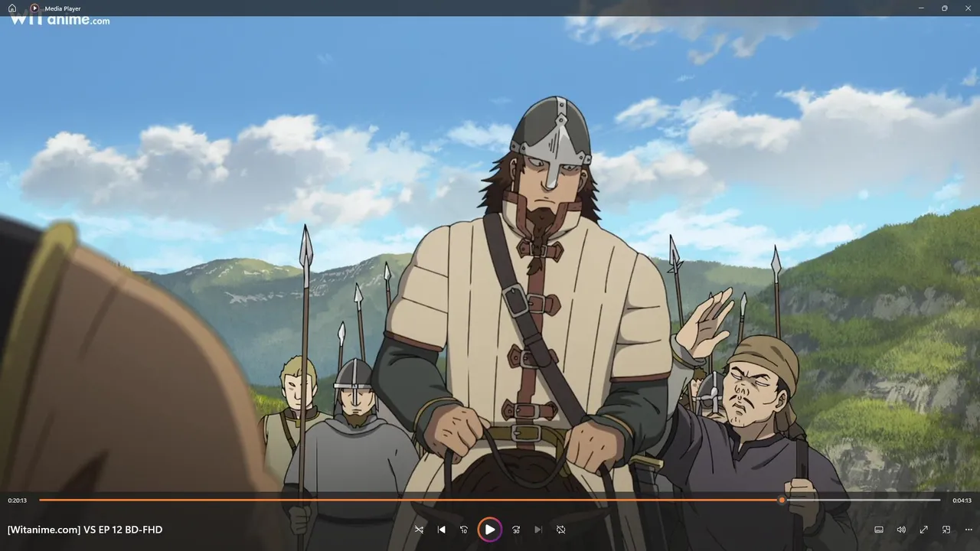
Task: Skip back 10 seconds
Action: [x=464, y=530]
